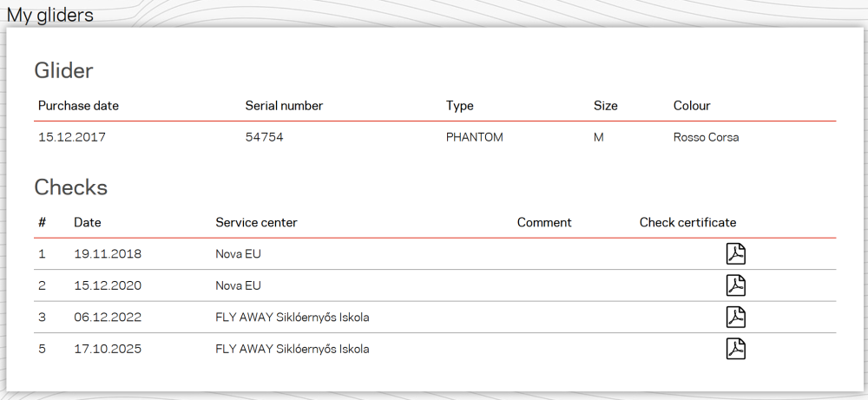Click the Service center column header
Viewport: 868px width, 400px height.
[x=256, y=222]
